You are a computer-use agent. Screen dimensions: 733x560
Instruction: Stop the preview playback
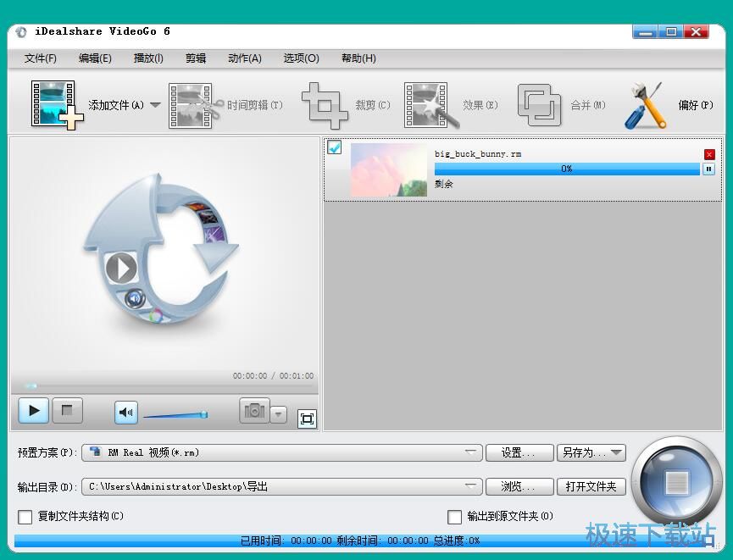[67, 410]
